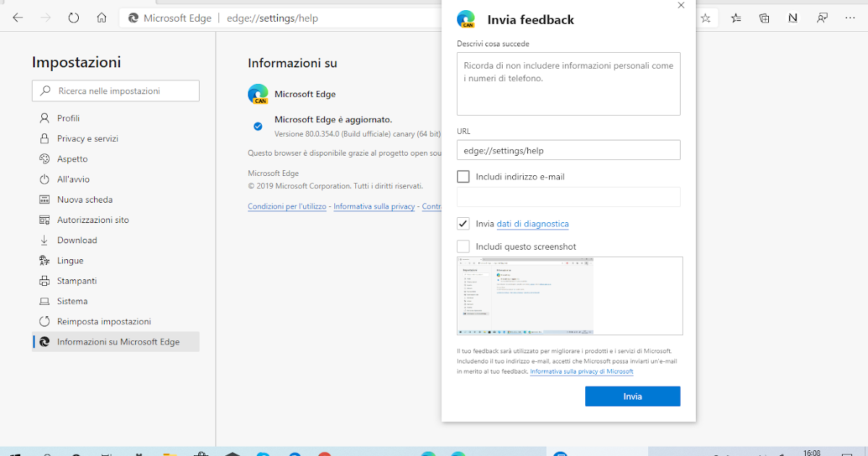
Task: Open Informativa sulla privacy di Microsoft link
Action: (x=581, y=371)
